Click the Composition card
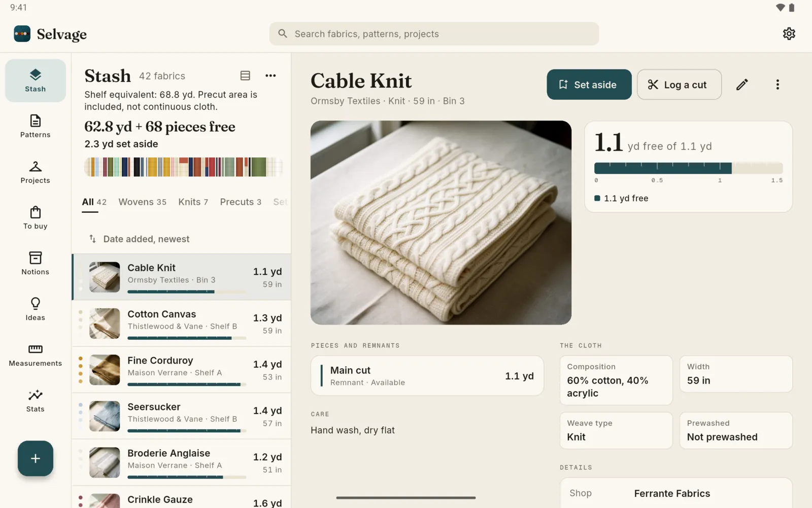Screen dimensions: 812x508 point(616,380)
